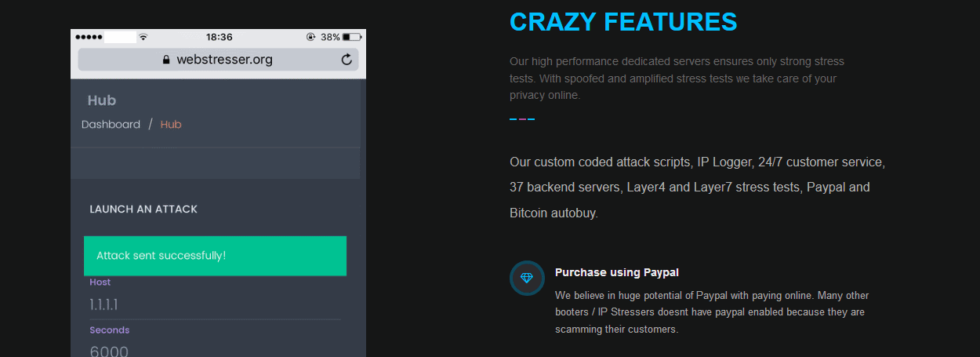This screenshot has width=980, height=357.
Task: Click the LAUNCH AN ATTACK panel heading
Action: 143,209
